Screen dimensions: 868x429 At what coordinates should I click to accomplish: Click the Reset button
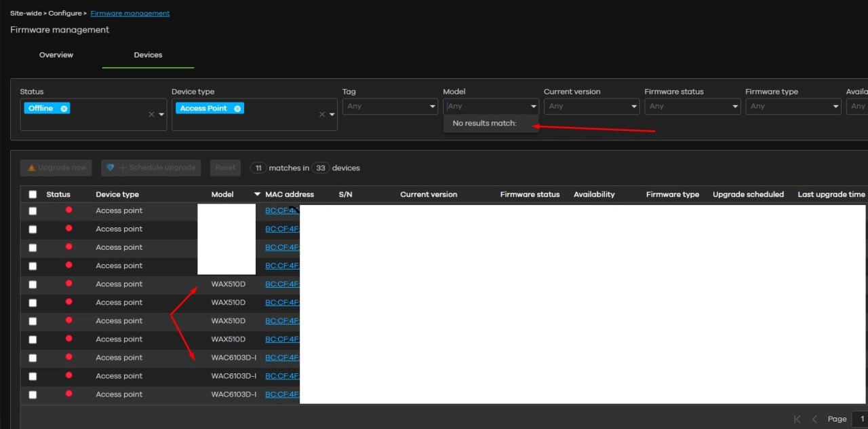point(225,168)
